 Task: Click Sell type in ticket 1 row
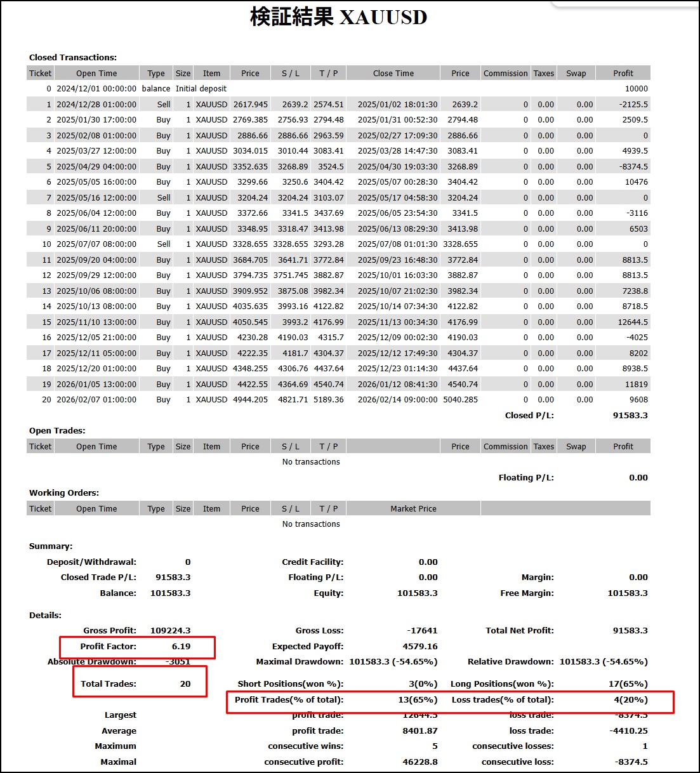pos(163,105)
